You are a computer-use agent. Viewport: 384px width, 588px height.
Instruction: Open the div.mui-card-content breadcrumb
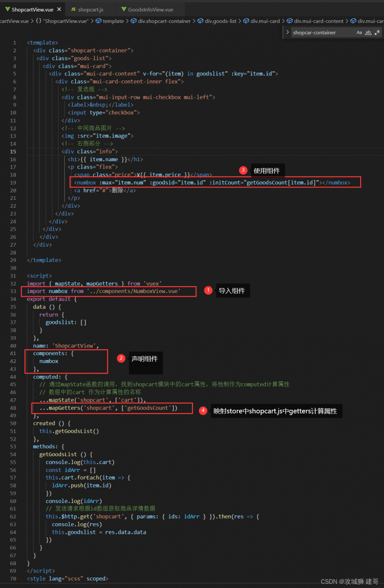point(315,21)
